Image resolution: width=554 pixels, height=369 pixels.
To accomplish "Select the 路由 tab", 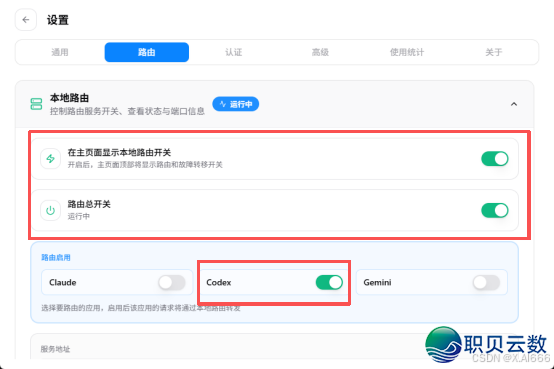I will pos(147,52).
